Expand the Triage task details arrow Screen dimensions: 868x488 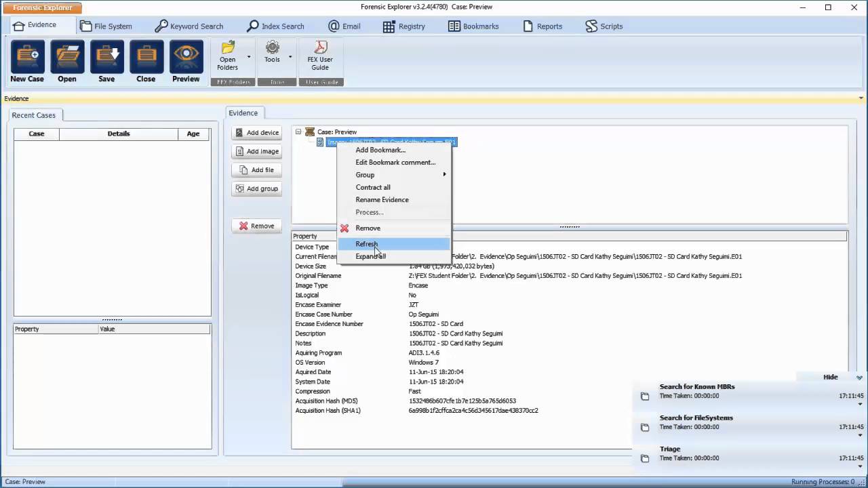[x=860, y=467]
